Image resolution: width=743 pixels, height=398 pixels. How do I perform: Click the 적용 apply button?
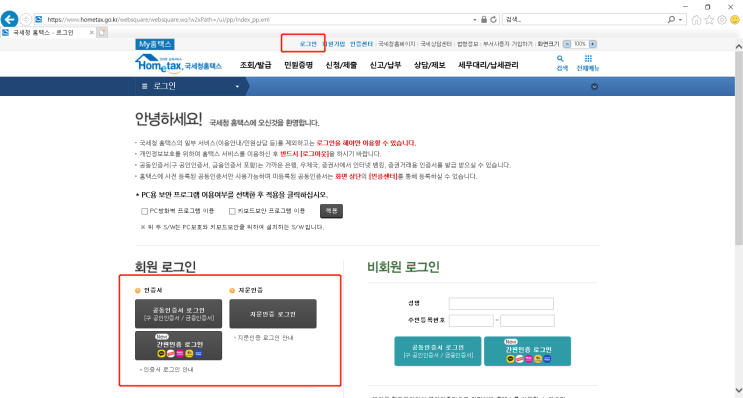tap(331, 211)
